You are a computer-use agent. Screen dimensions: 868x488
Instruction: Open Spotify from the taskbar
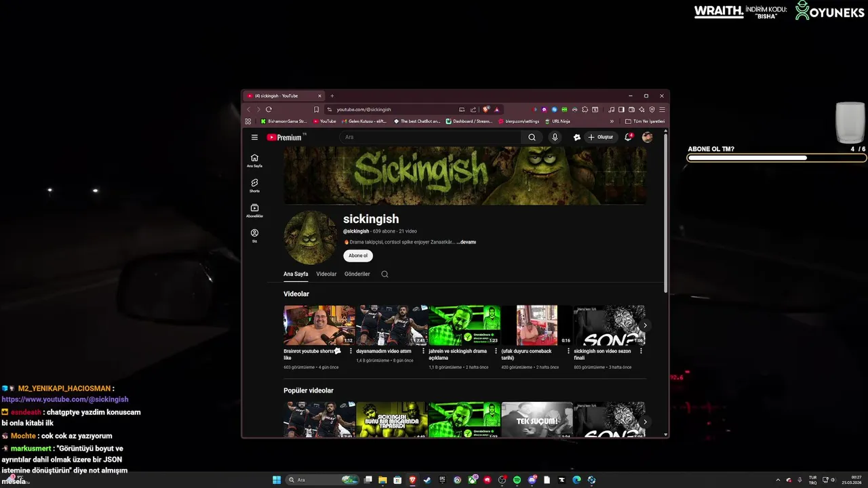click(517, 480)
